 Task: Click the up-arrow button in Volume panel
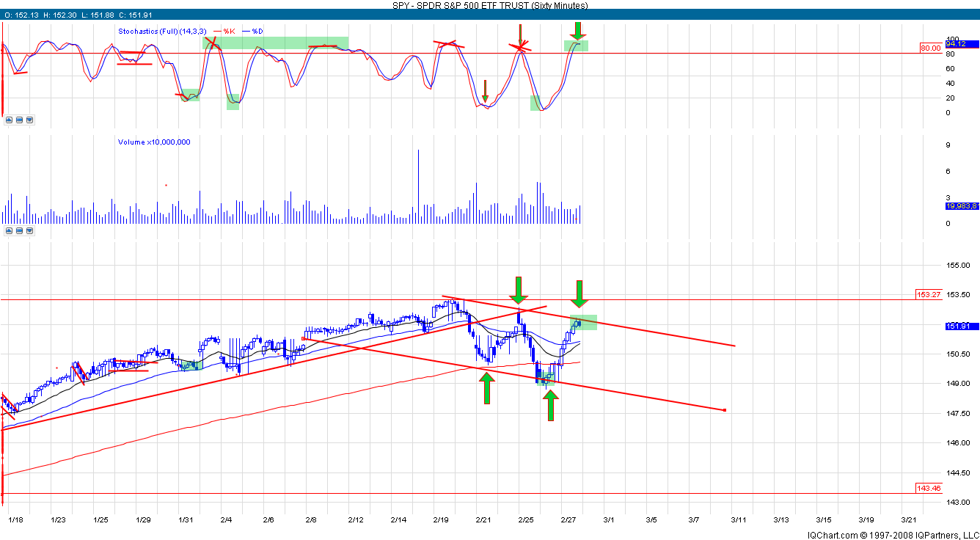[9, 230]
